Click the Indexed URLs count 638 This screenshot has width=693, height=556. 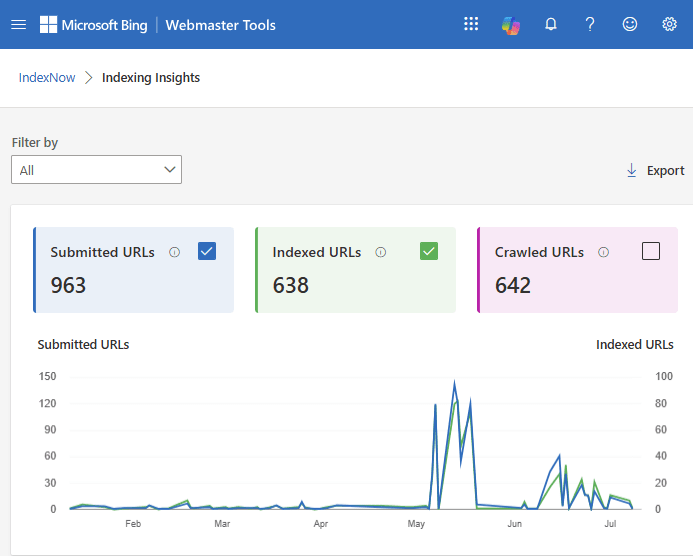pyautogui.click(x=290, y=285)
